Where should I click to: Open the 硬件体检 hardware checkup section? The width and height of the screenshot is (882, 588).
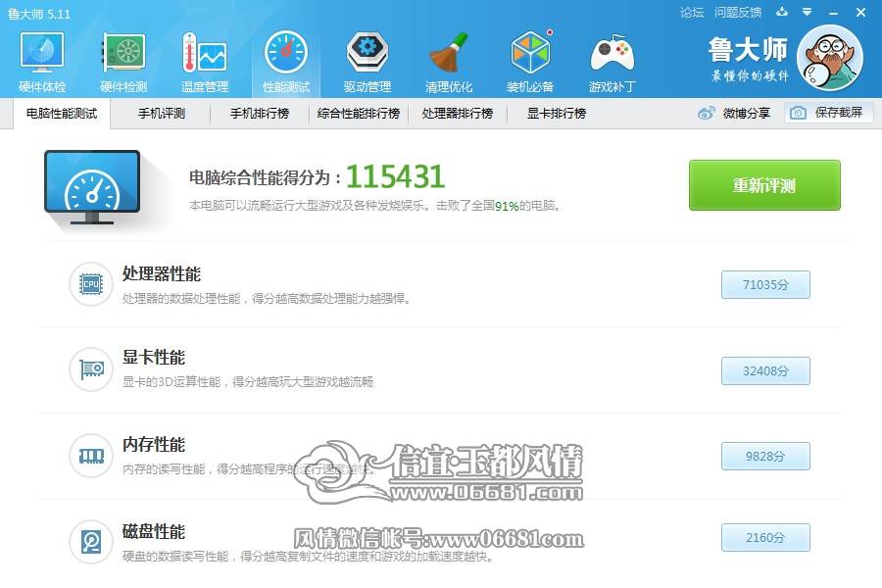tap(42, 62)
